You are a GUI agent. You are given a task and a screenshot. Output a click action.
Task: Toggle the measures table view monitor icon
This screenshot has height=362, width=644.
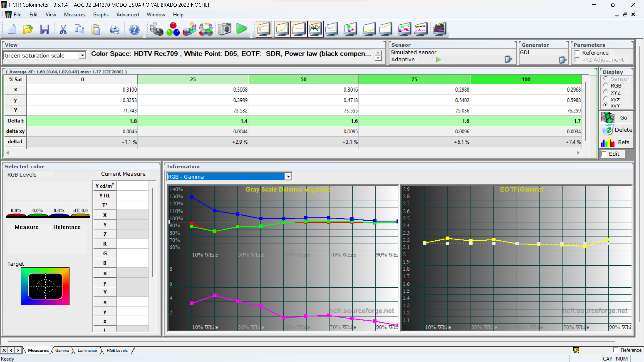coord(264,29)
